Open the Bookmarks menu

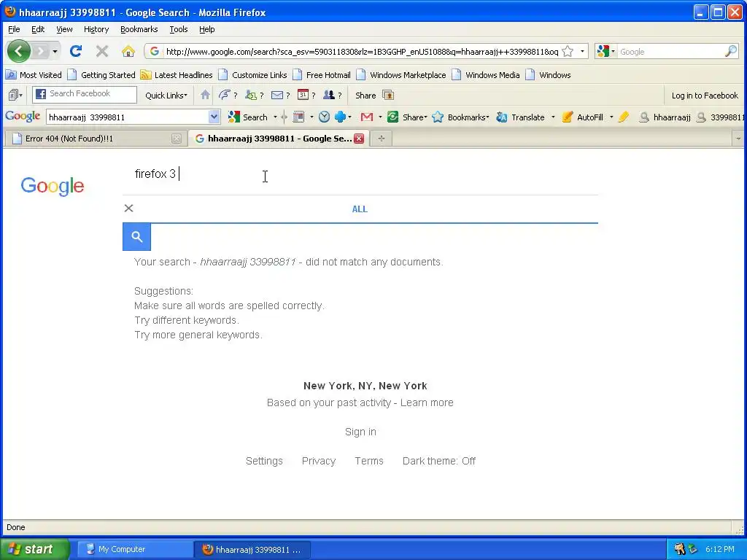point(139,29)
